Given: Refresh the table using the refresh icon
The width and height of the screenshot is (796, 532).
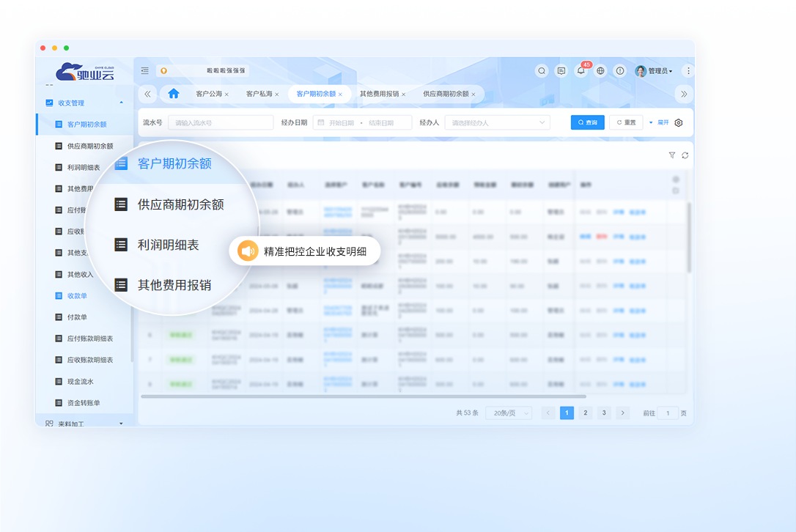Looking at the screenshot, I should 686,155.
